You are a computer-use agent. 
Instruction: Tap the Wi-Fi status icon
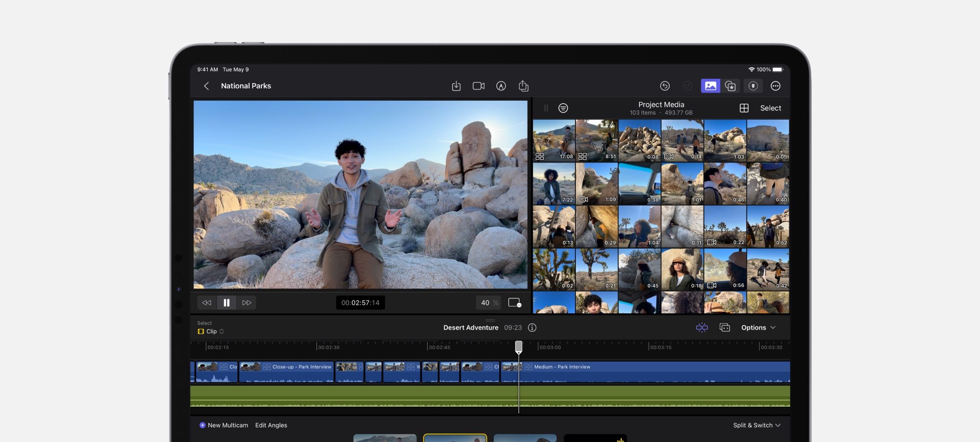coord(751,69)
